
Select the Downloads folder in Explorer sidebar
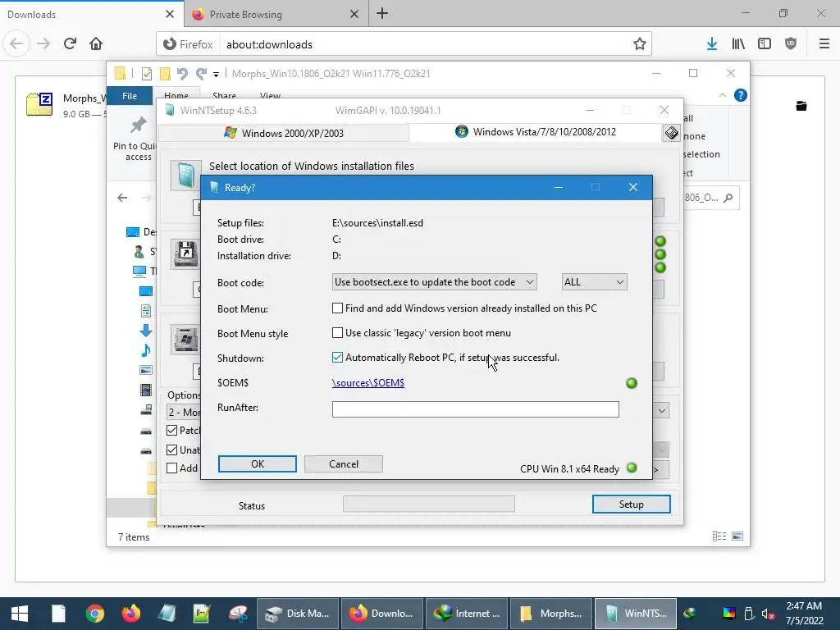pos(146,331)
